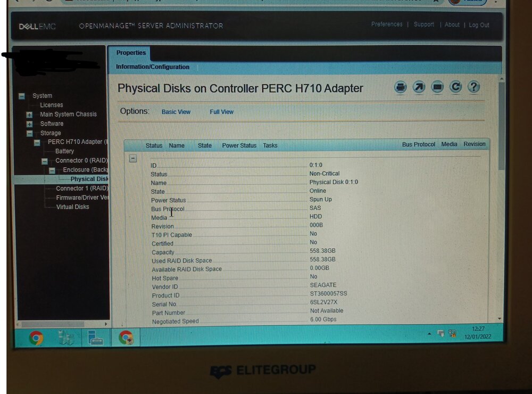Click the Export arrow icon

pos(419,87)
